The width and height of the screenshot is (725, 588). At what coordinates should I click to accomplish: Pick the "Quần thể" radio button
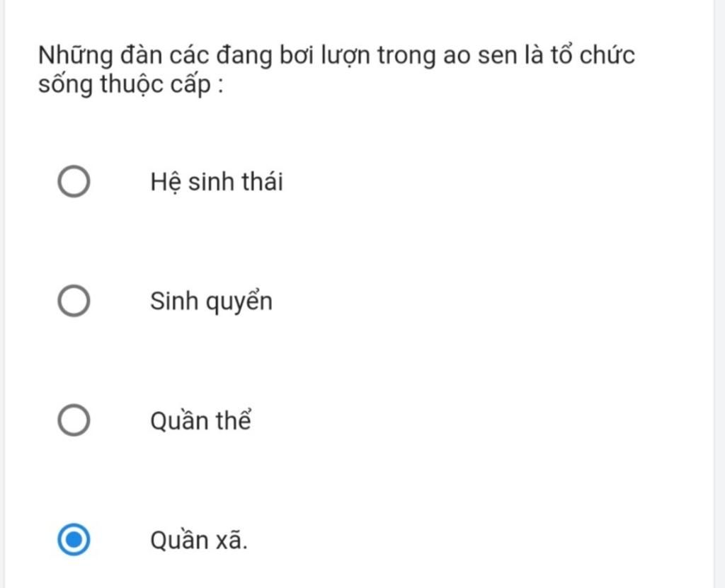[x=74, y=421]
